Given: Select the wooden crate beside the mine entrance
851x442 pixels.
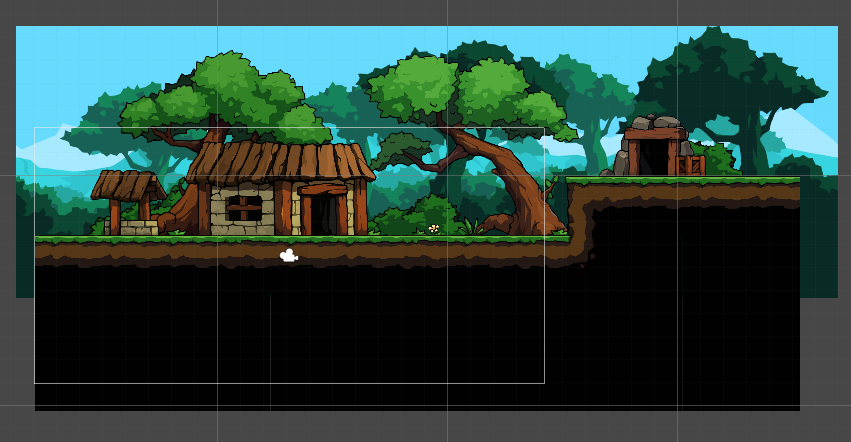Looking at the screenshot, I should point(691,166).
